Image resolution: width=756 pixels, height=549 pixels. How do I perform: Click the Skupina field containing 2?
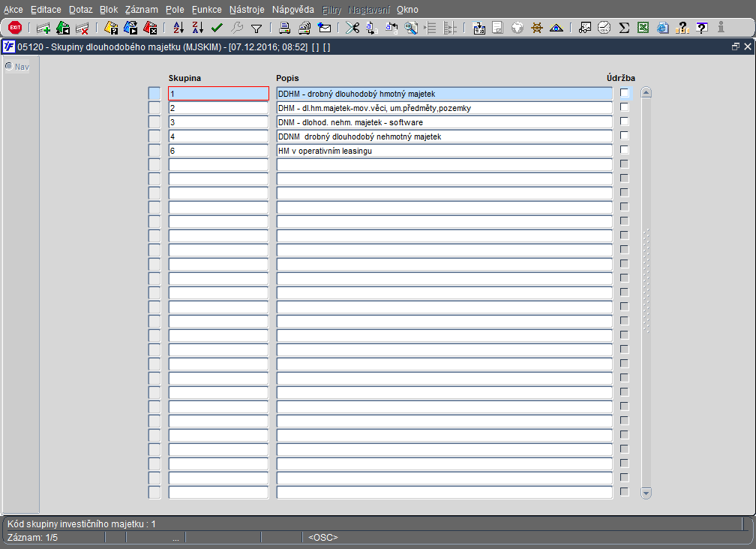[x=218, y=108]
